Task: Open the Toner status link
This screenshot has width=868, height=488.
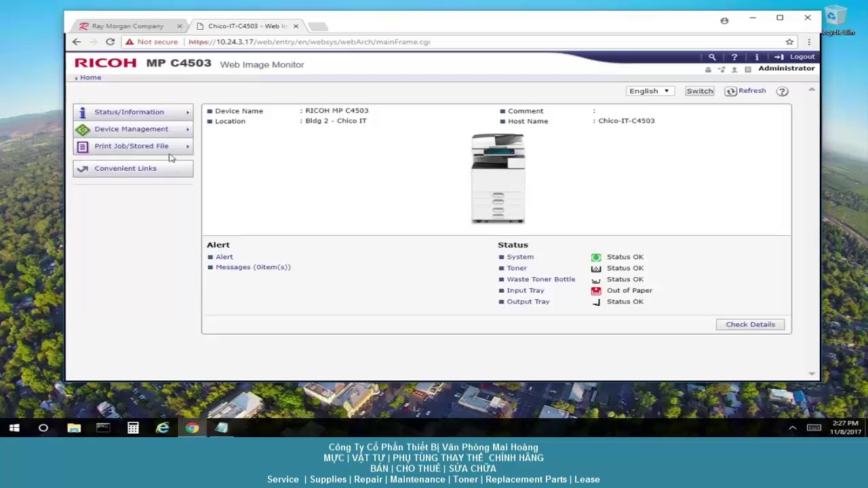Action: [517, 268]
